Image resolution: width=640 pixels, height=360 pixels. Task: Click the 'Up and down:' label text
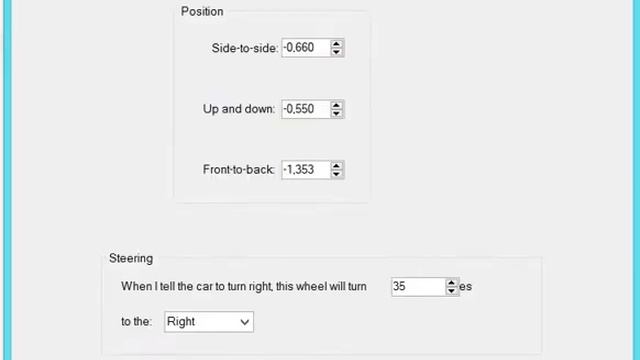(x=239, y=109)
